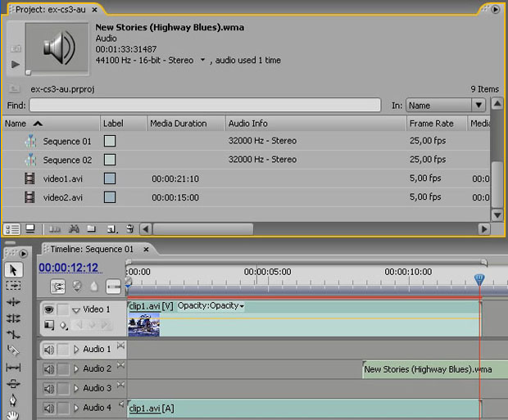Click the New Item icon
This screenshot has width=508, height=420.
click(x=112, y=229)
